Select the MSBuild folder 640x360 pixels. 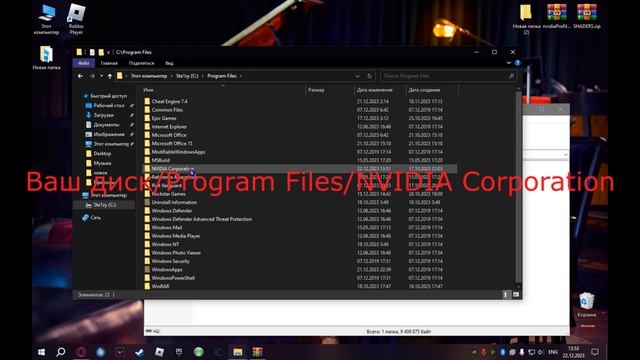[161, 160]
